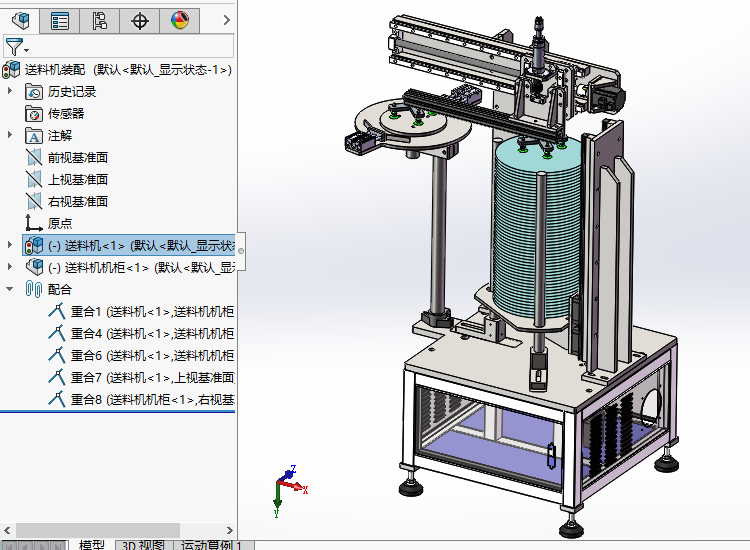
Task: Click the blue Z axis of the triad
Action: coord(289,473)
